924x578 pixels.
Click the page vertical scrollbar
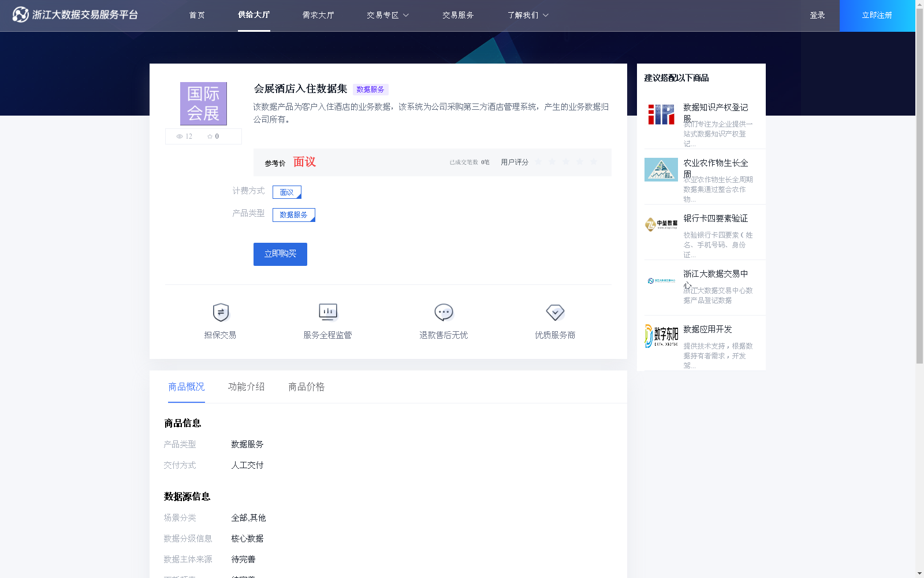click(919, 186)
